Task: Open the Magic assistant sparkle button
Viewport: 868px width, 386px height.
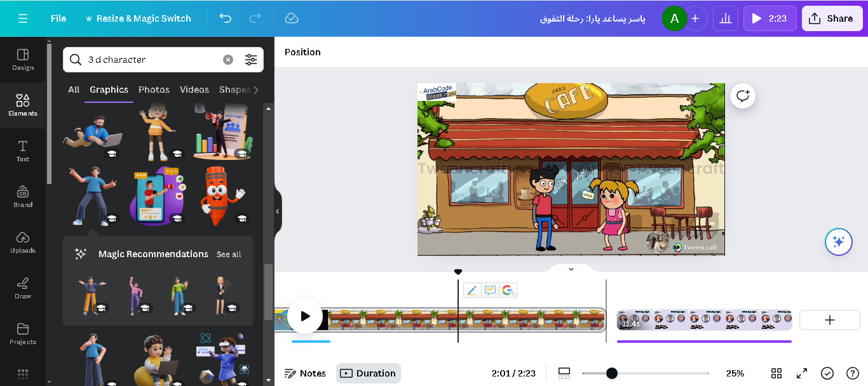Action: 838,242
